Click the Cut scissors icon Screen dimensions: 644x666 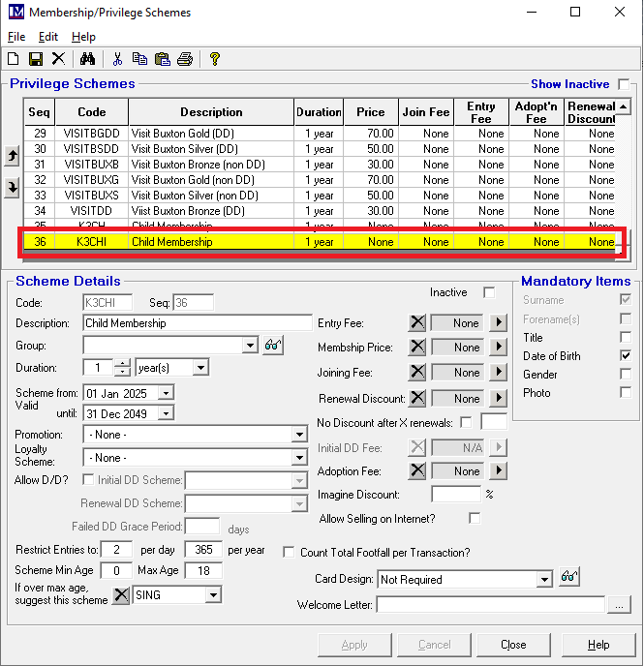pyautogui.click(x=118, y=59)
